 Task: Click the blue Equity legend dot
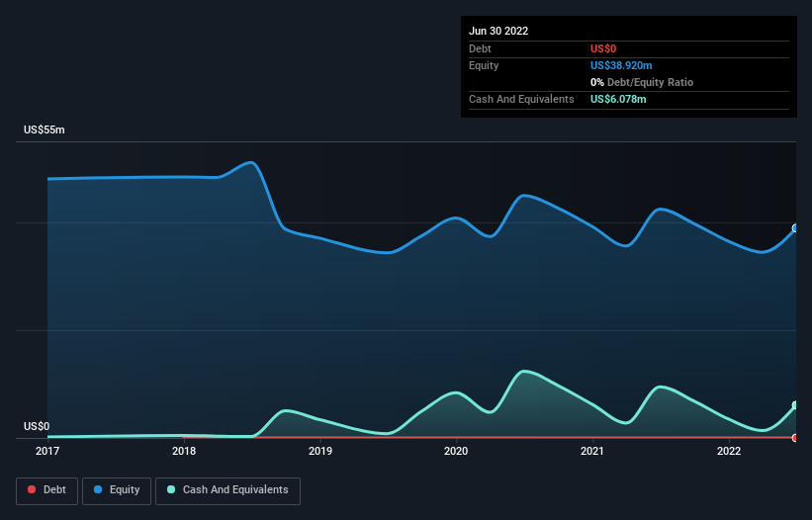tap(98, 489)
